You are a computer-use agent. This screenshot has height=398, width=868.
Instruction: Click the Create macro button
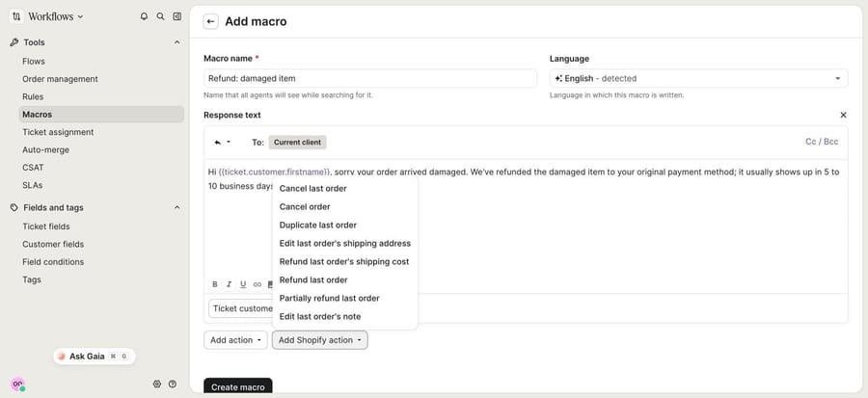point(238,386)
